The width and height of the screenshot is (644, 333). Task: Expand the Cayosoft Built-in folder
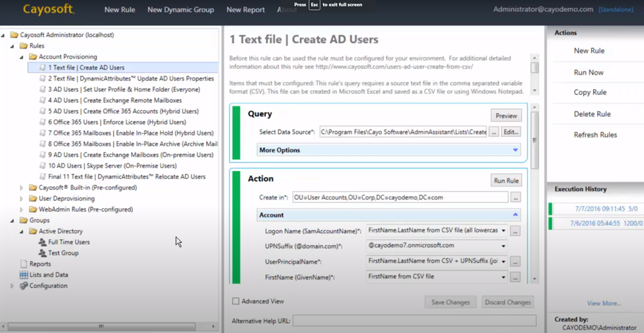[22, 188]
